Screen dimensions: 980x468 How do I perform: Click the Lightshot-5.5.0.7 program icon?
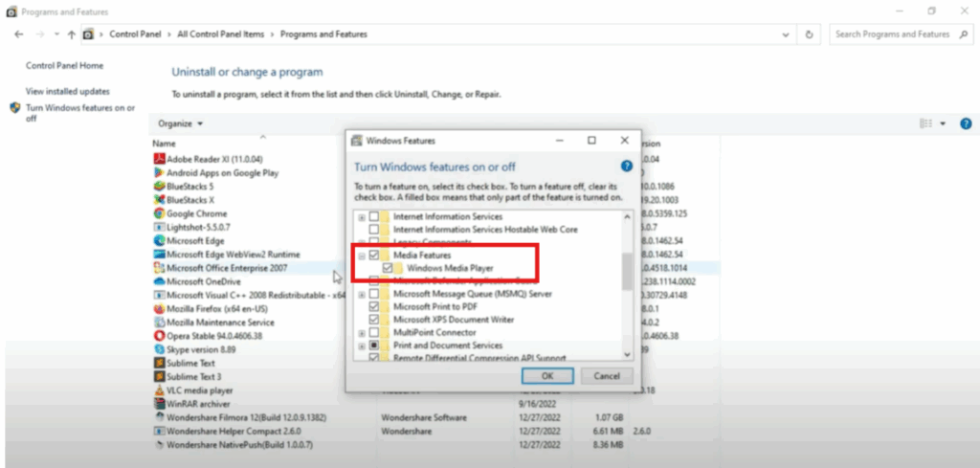click(x=159, y=227)
